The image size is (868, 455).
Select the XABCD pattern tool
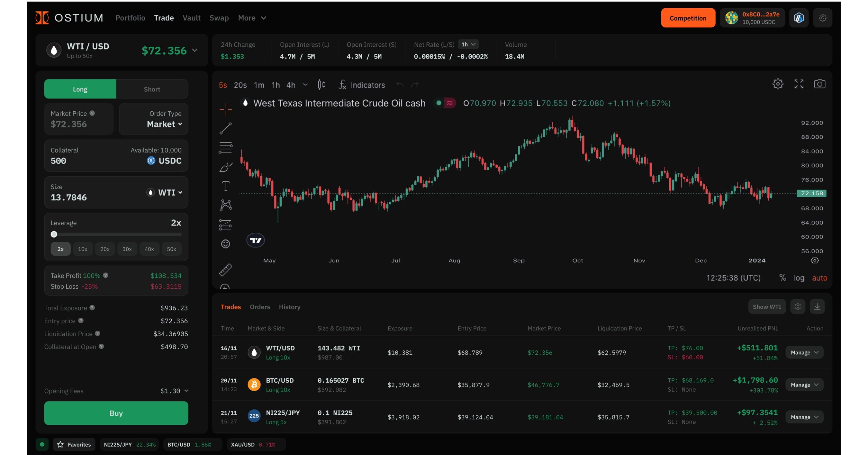click(226, 205)
